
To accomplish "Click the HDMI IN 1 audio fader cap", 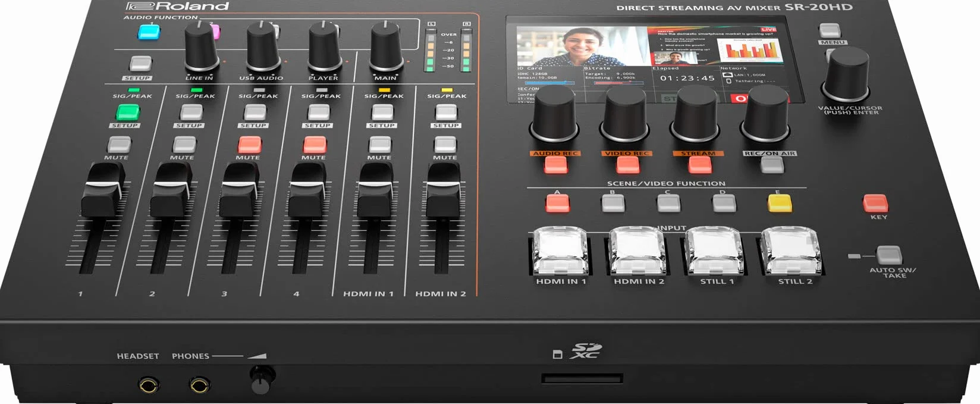I will pyautogui.click(x=376, y=190).
